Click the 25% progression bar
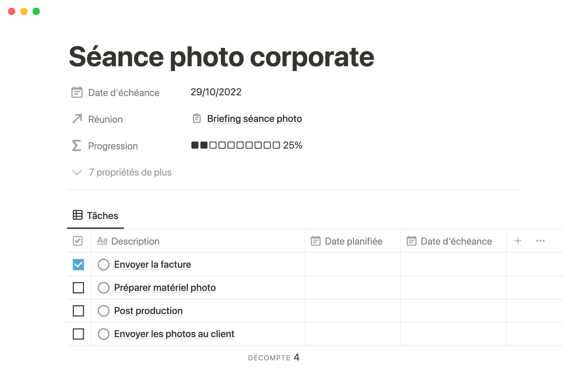 [x=246, y=145]
